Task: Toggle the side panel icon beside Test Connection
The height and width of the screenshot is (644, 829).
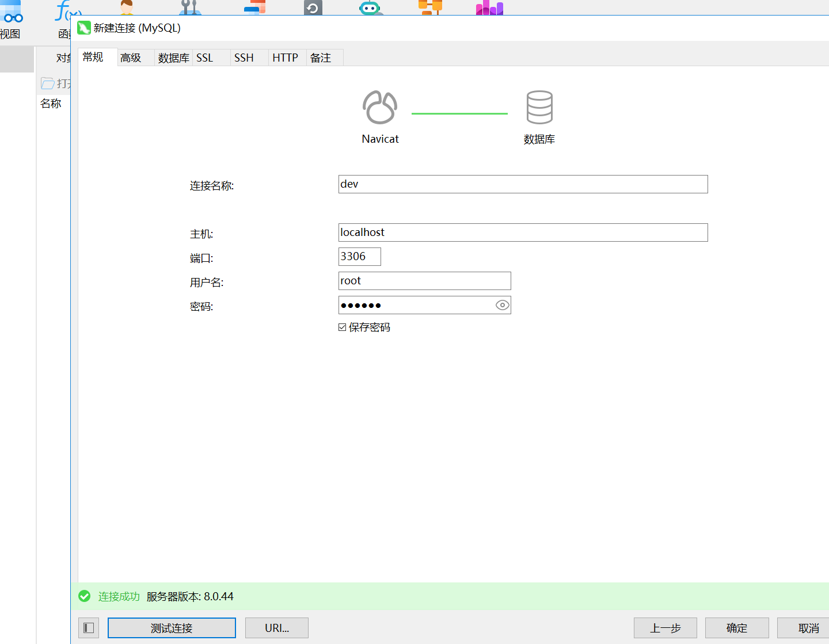Action: [x=89, y=628]
